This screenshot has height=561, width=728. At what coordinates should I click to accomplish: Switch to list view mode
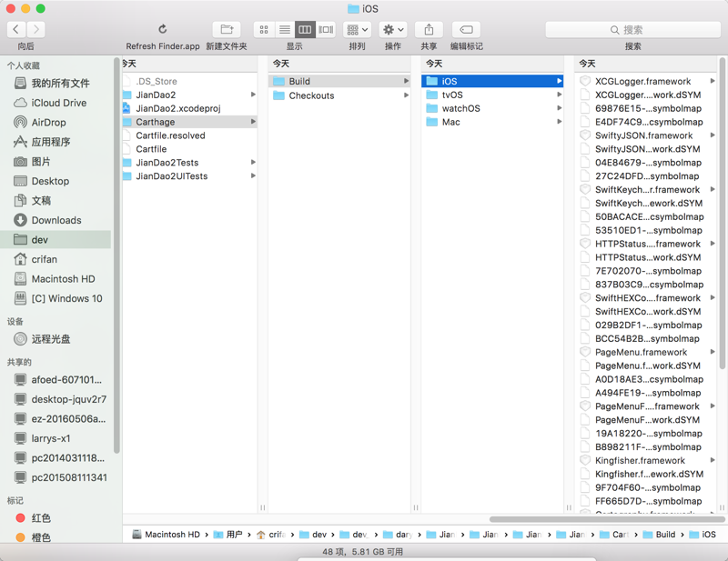pyautogui.click(x=284, y=30)
